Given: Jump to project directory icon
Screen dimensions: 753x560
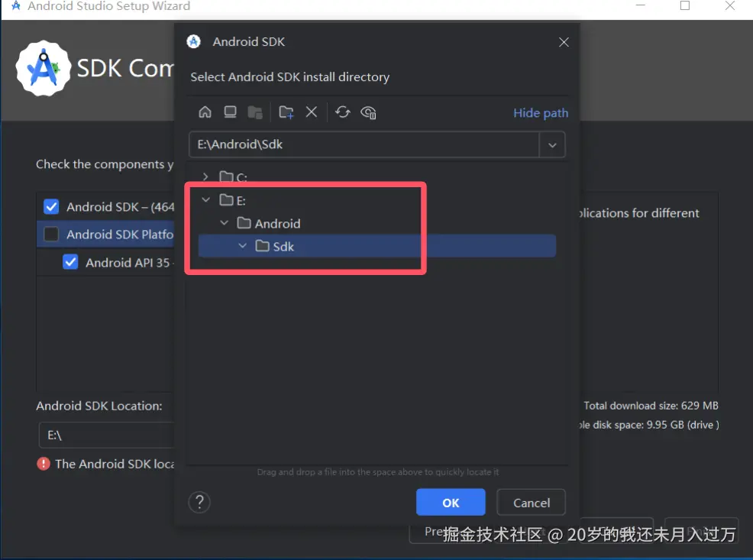Looking at the screenshot, I should tap(255, 112).
